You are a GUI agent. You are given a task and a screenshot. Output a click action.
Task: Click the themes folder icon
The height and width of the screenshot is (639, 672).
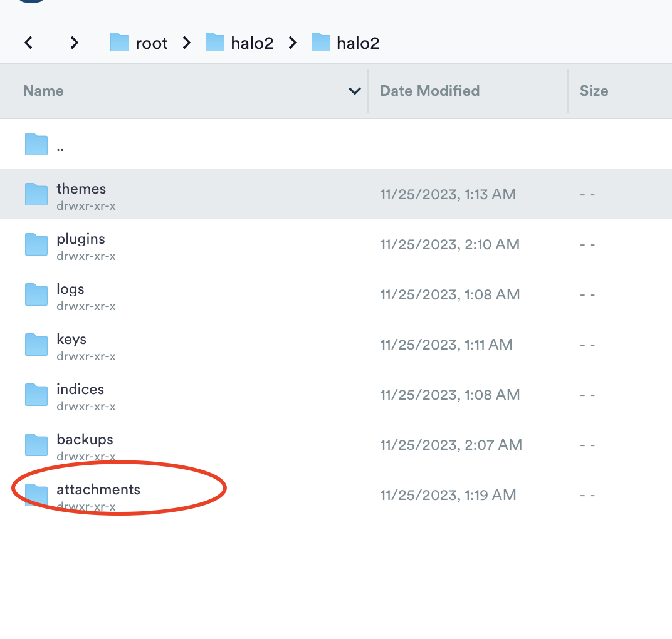coord(36,194)
